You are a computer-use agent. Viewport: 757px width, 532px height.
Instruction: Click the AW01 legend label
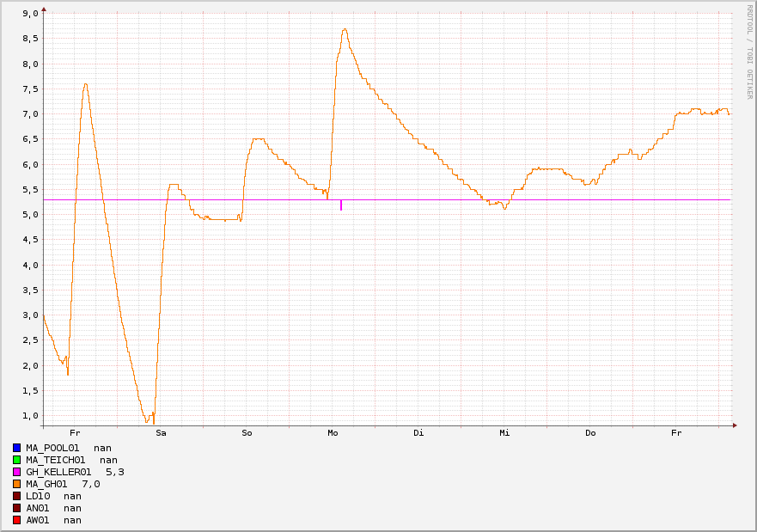pyautogui.click(x=38, y=520)
